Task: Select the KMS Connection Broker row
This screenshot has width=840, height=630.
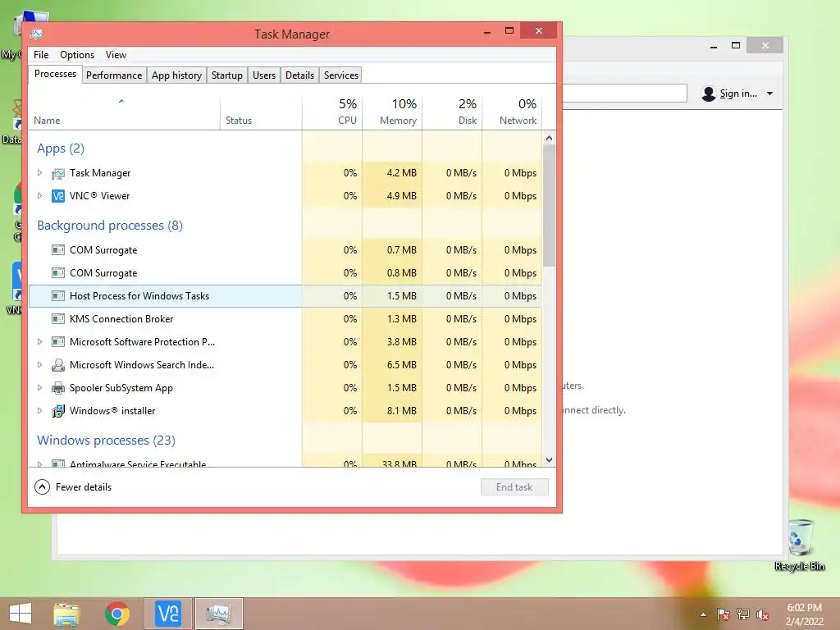Action: (285, 319)
